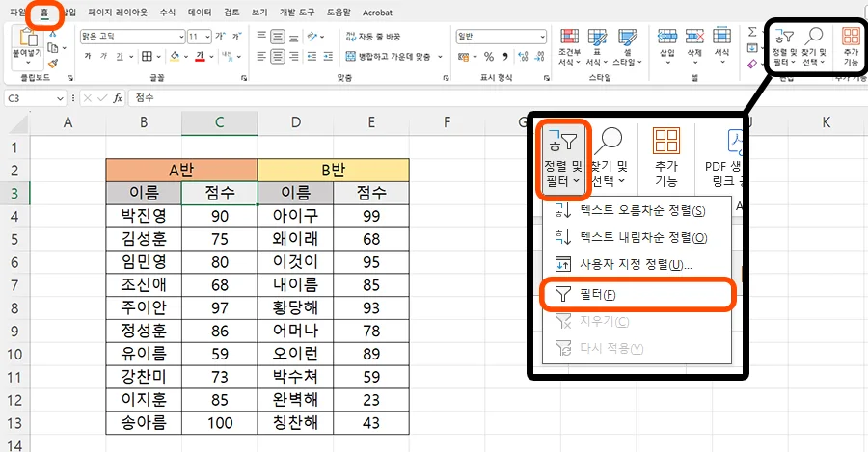The width and height of the screenshot is (868, 452).
Task: Click the Borders grid icon
Action: click(147, 56)
